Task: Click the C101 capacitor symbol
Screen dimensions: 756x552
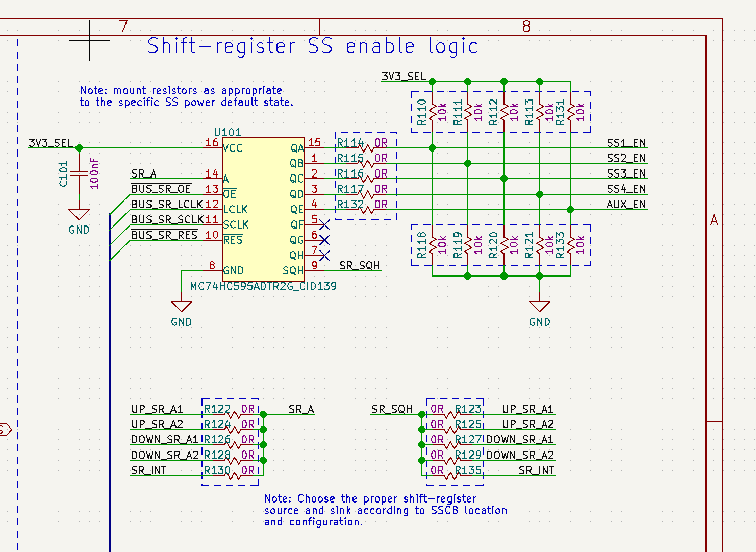Action: point(79,174)
